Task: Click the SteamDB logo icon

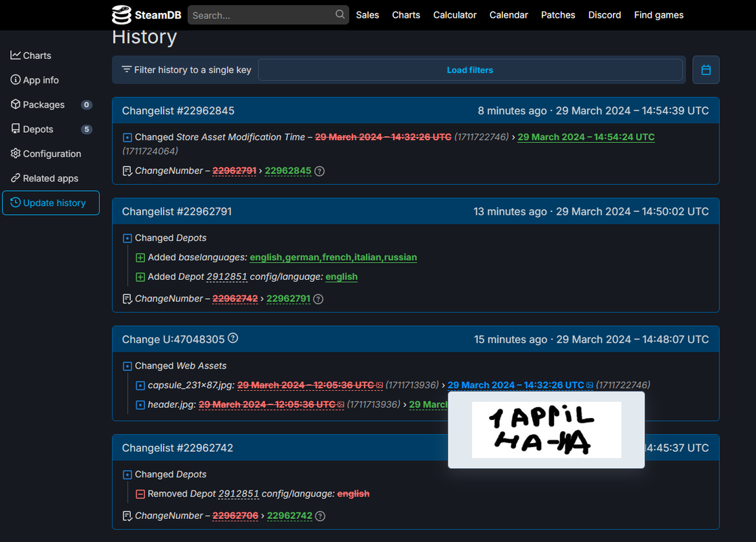Action: pyautogui.click(x=121, y=15)
